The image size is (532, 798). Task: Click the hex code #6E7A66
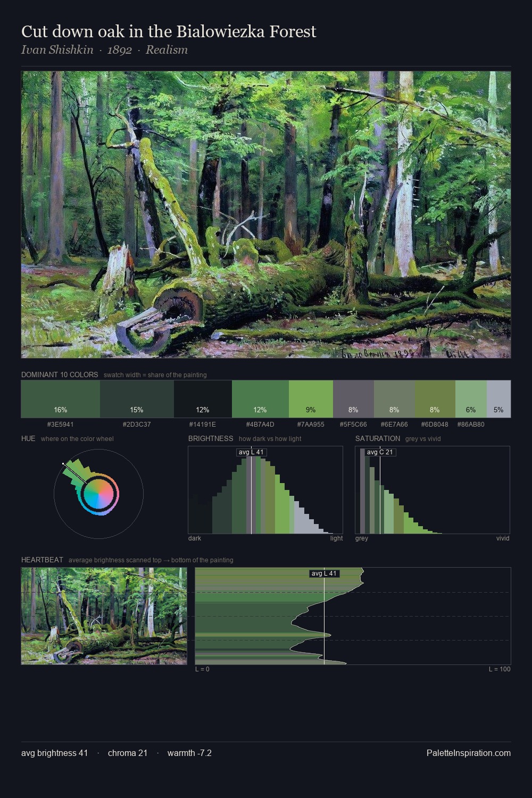pos(394,425)
